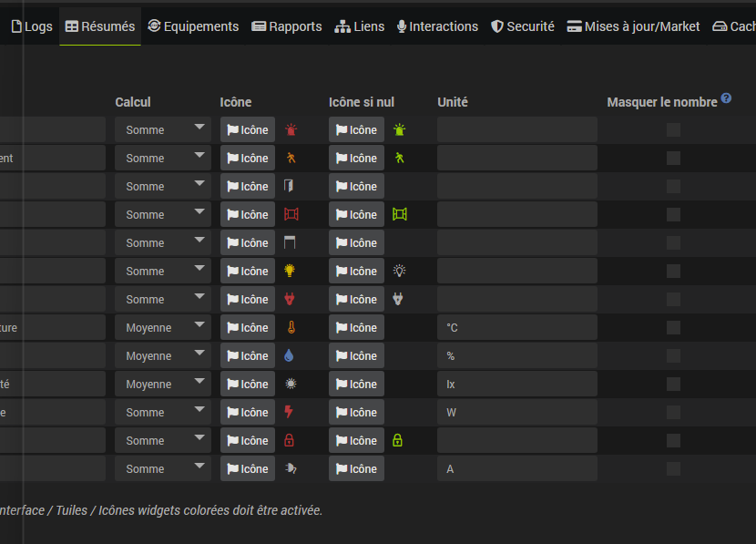The image size is (756, 544).
Task: Click the blue water droplet icon
Action: 290,356
